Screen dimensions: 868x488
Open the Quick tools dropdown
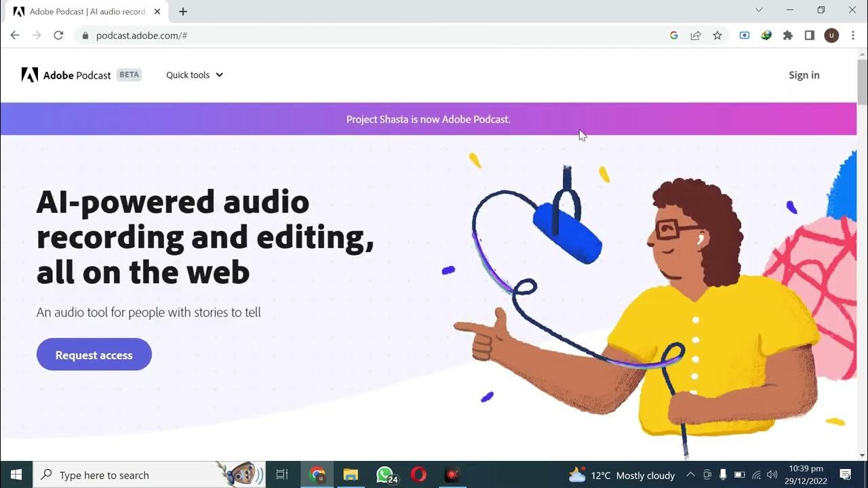[195, 75]
